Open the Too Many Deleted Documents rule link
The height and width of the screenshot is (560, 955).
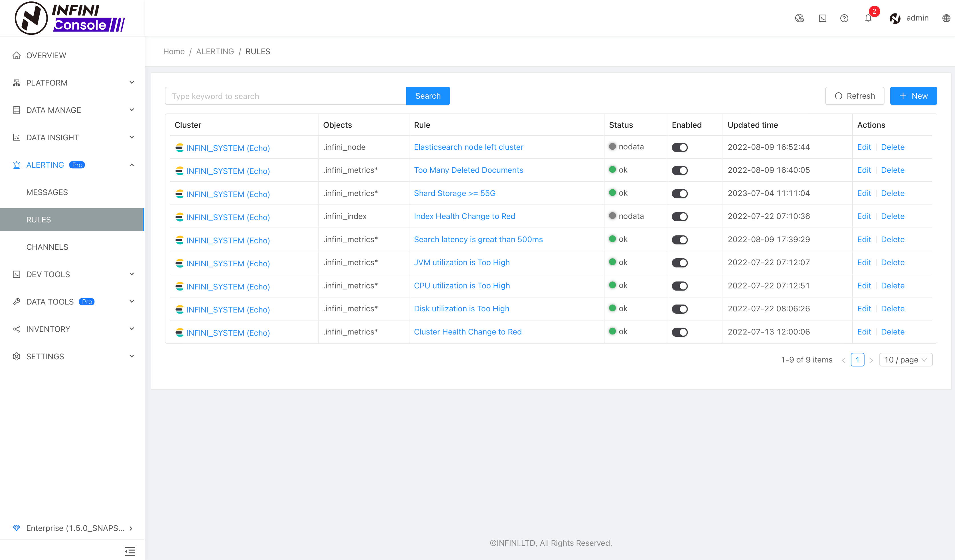[x=468, y=170]
